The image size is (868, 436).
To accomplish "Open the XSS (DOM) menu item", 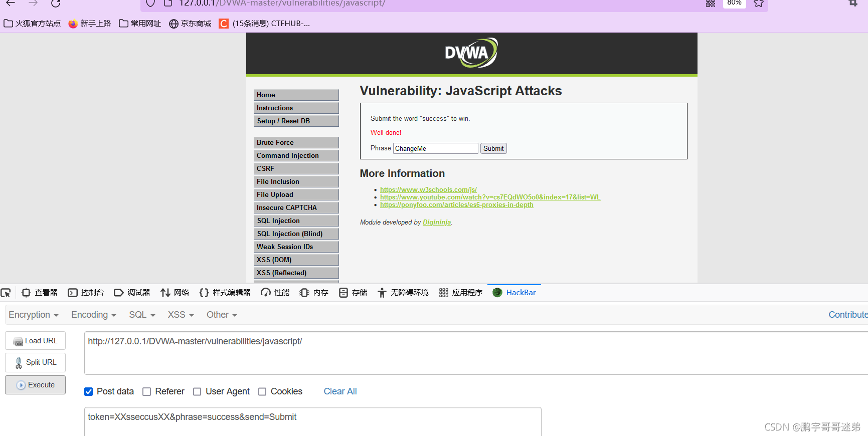I will pos(296,260).
